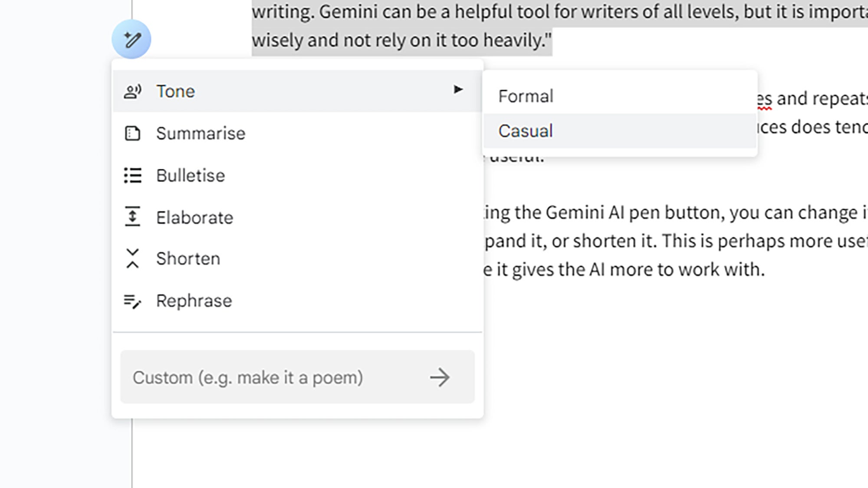Click the Casual tone item
This screenshot has height=488, width=868.
point(525,131)
